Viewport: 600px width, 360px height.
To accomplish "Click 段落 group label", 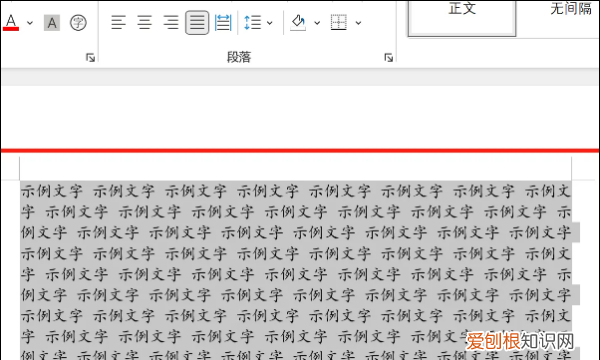I will click(239, 57).
